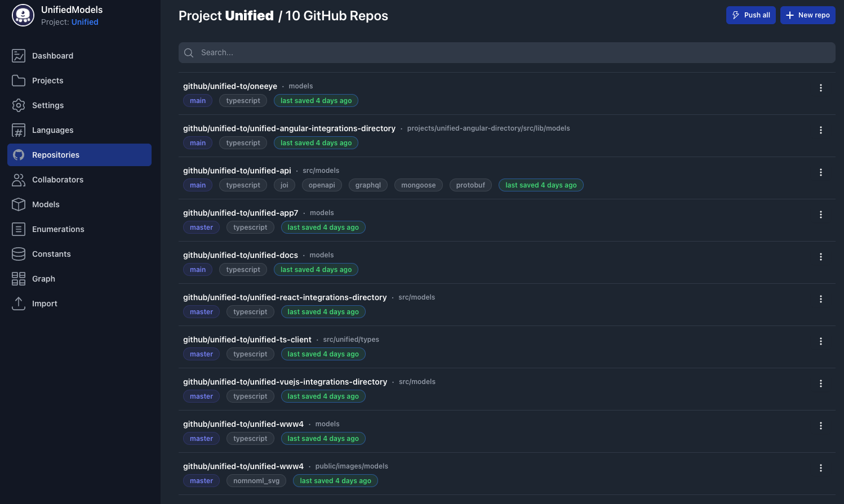
Task: Click the Constants database icon
Action: [19, 253]
